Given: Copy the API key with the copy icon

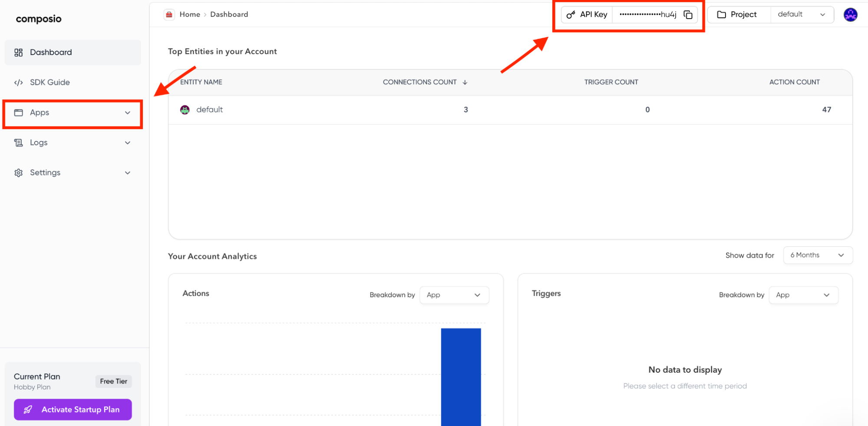Looking at the screenshot, I should coord(689,14).
